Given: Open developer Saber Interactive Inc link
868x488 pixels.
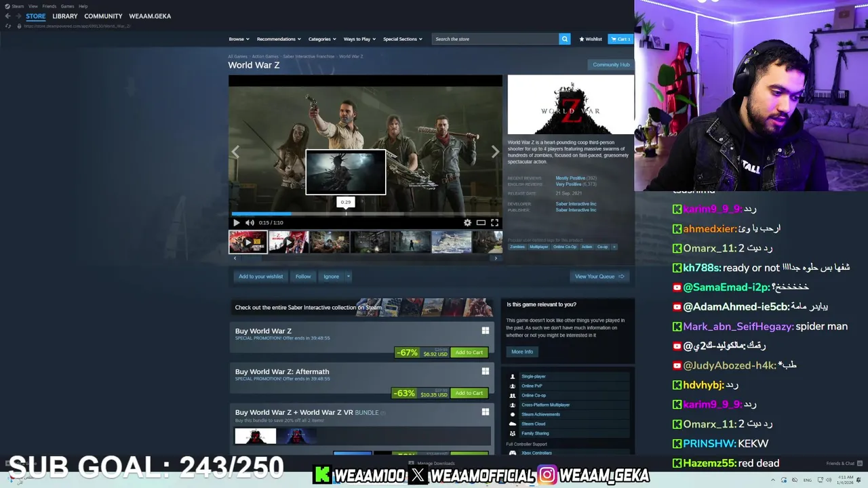Looking at the screenshot, I should coord(576,204).
